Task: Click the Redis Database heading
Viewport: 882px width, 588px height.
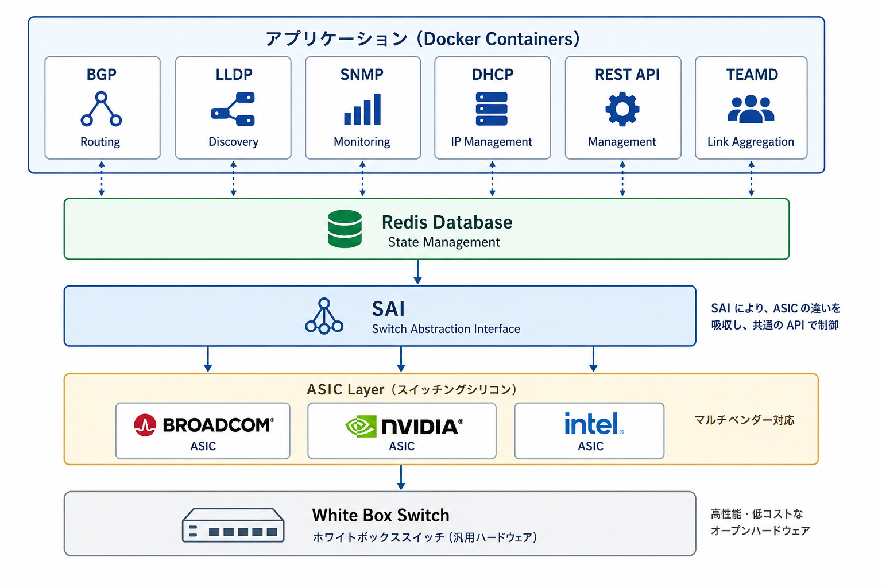Action: click(447, 222)
